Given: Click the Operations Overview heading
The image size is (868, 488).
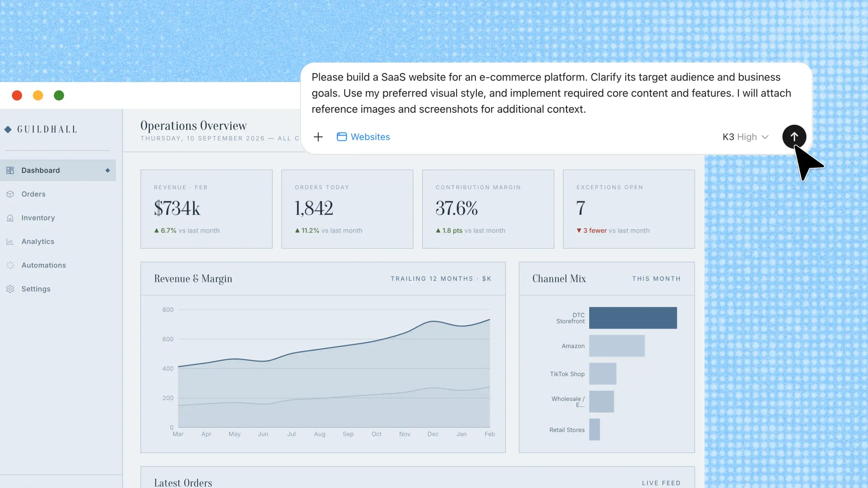Looking at the screenshot, I should click(193, 125).
